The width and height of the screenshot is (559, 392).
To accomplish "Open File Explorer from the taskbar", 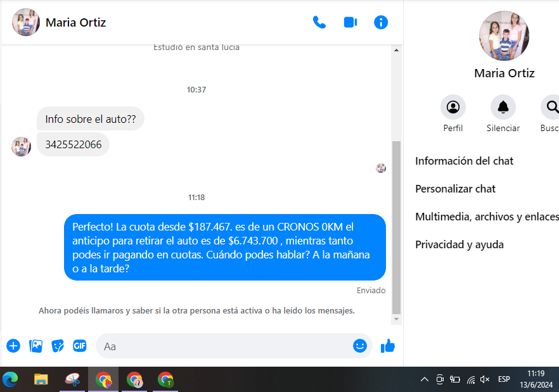I will 41,379.
